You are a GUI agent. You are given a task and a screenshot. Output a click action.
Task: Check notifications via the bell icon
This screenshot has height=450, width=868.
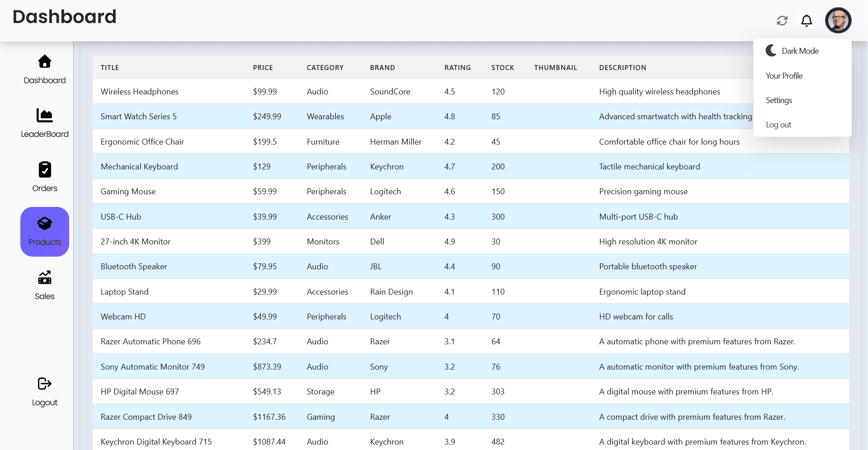click(x=807, y=20)
